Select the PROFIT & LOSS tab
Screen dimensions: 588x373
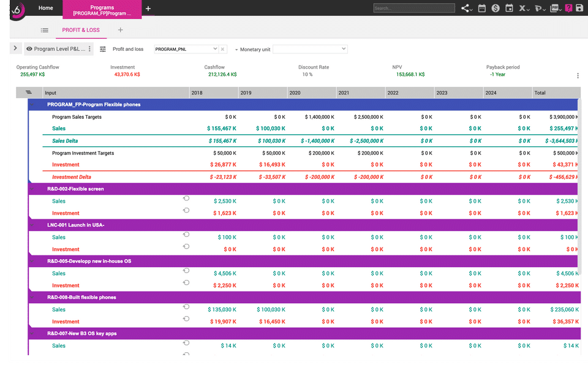pyautogui.click(x=81, y=29)
